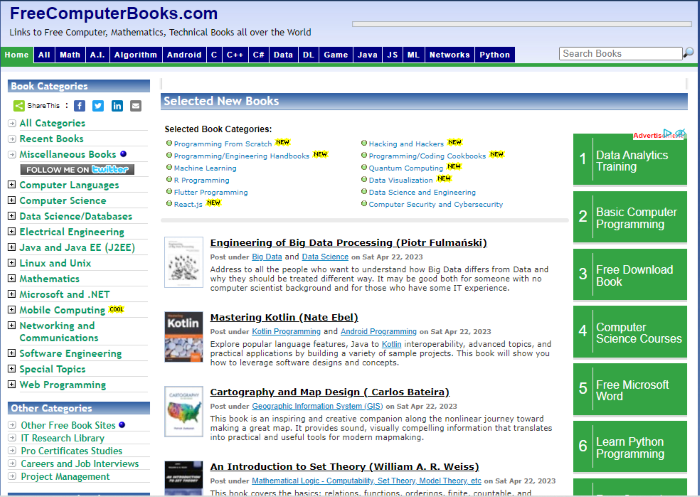Expand Microsoft and .NET category
Viewport: 700px width, 497px height.
12,294
